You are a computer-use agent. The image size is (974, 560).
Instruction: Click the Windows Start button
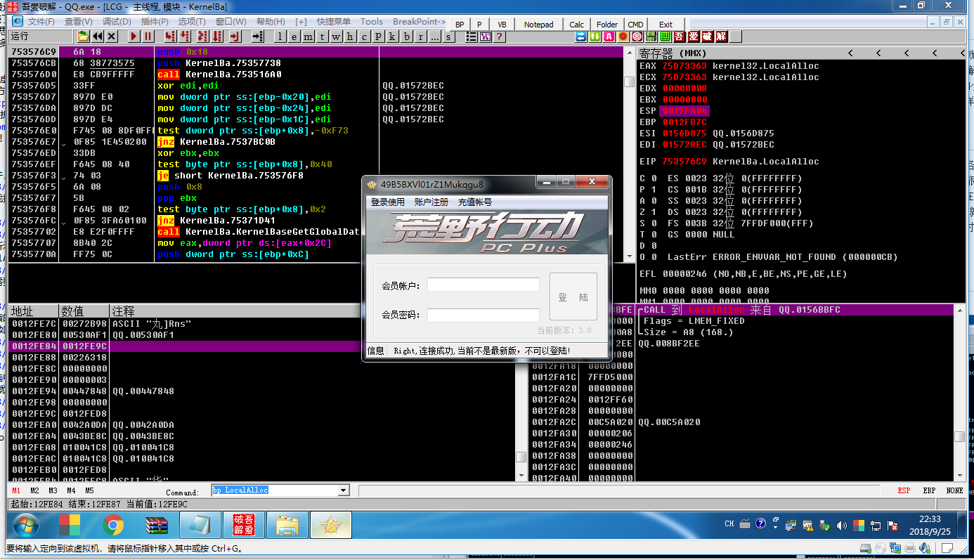[x=25, y=525]
